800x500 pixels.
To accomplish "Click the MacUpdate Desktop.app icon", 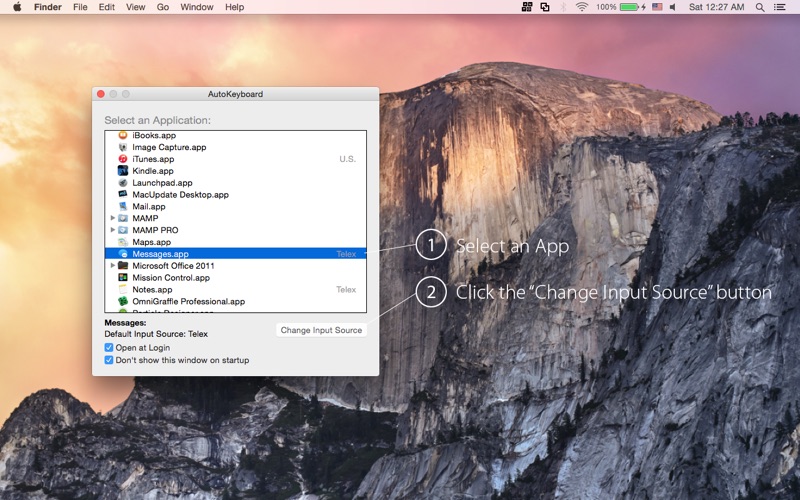I will pyautogui.click(x=123, y=194).
